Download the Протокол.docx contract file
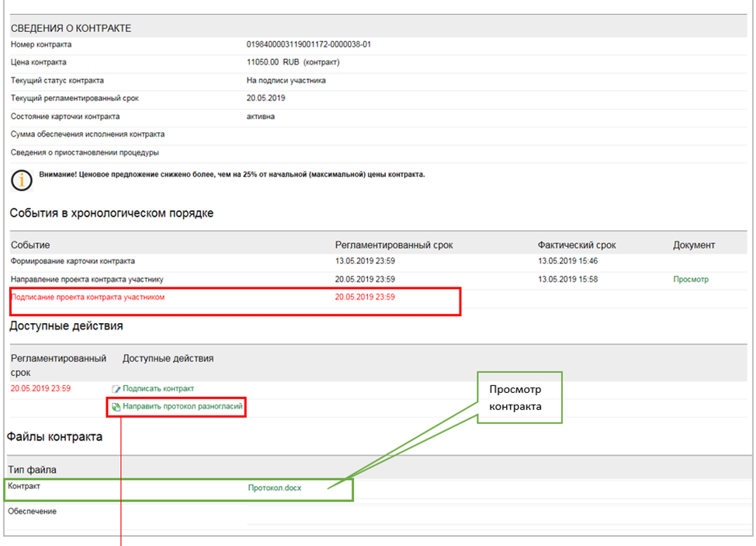756x546 pixels. tap(275, 488)
